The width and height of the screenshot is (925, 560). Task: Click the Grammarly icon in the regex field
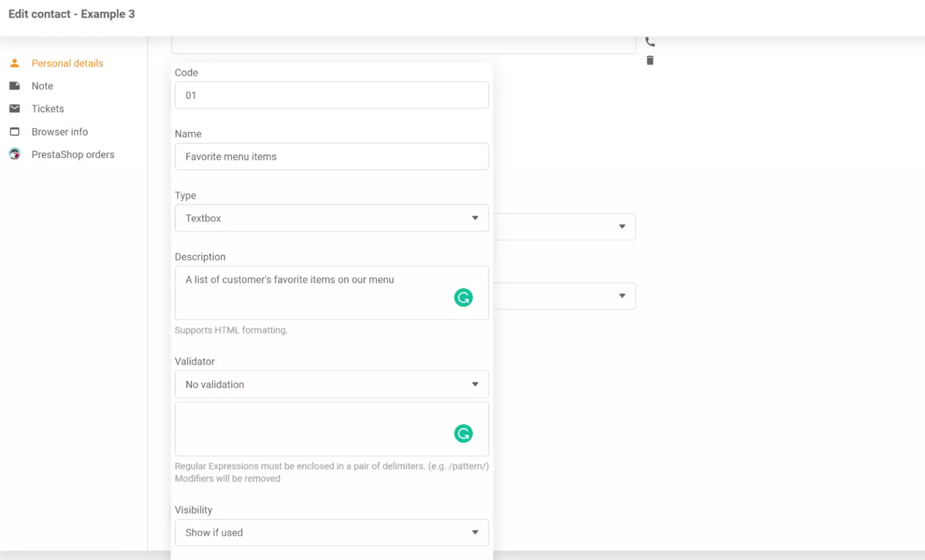click(x=463, y=433)
